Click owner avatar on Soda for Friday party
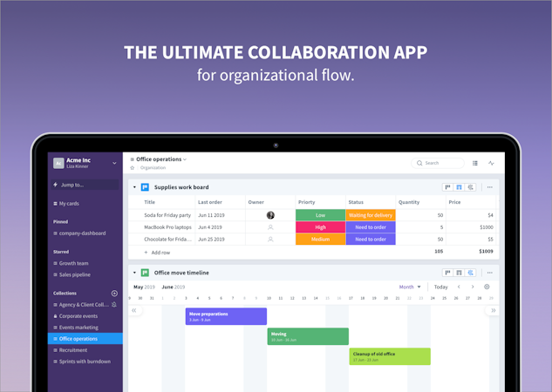Image resolution: width=552 pixels, height=392 pixels. click(270, 215)
